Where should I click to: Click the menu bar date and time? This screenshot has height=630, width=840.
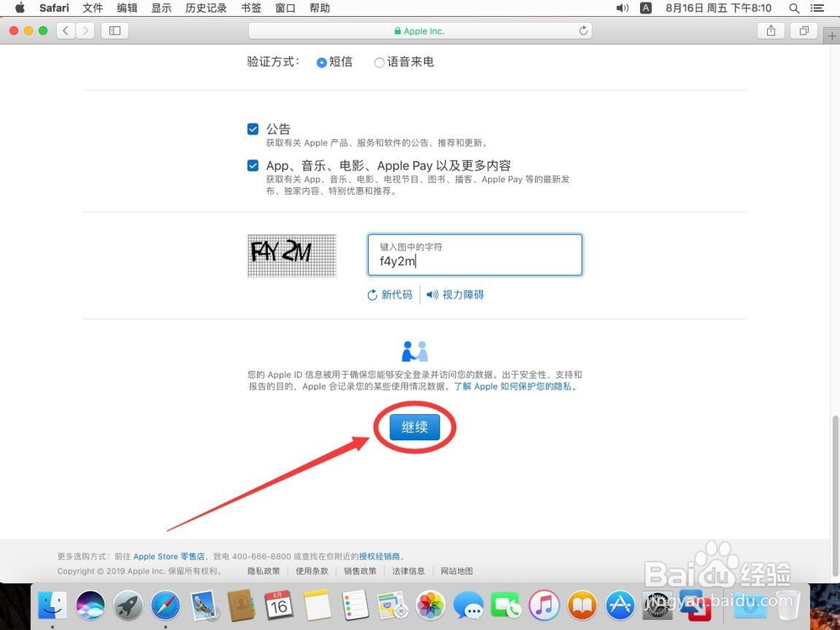(x=718, y=8)
